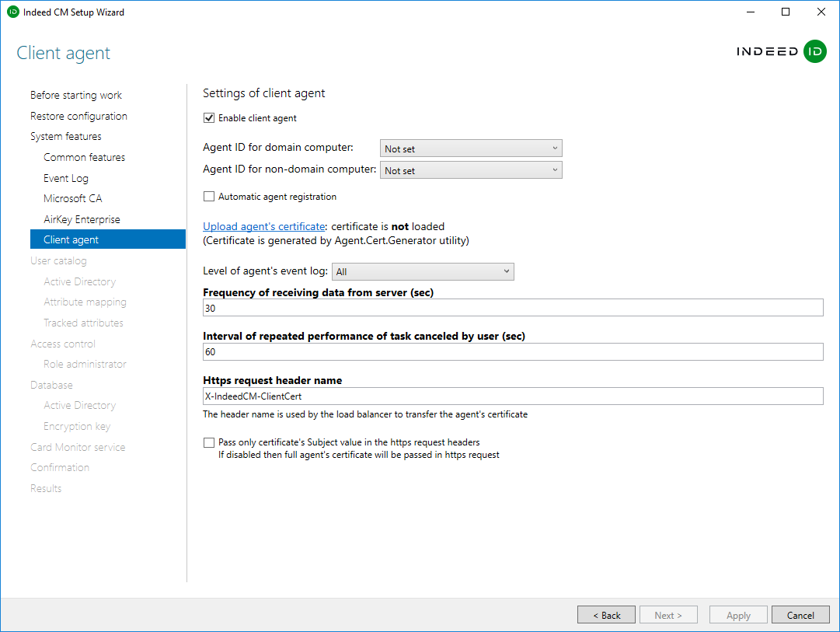This screenshot has height=632, width=840.
Task: Click the Cancel button
Action: [x=800, y=615]
